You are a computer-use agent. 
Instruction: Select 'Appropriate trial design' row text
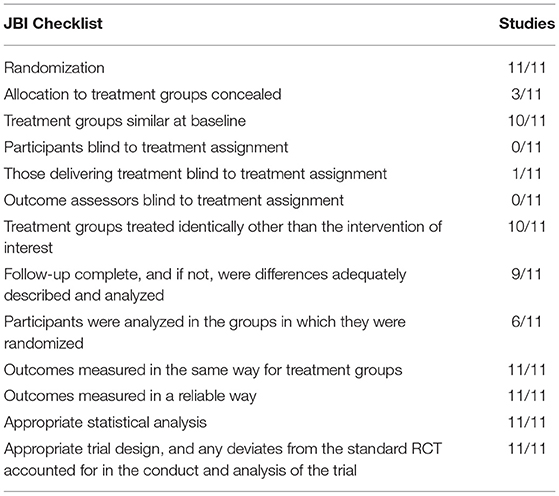point(223,460)
